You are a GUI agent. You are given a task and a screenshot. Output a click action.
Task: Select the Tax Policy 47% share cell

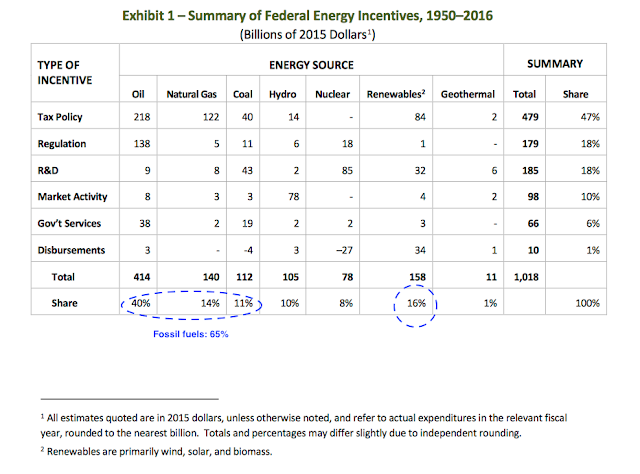click(590, 117)
